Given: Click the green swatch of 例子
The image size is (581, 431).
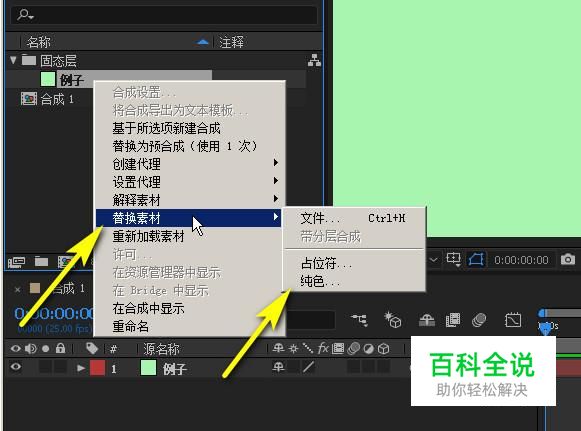Looking at the screenshot, I should coord(47,79).
